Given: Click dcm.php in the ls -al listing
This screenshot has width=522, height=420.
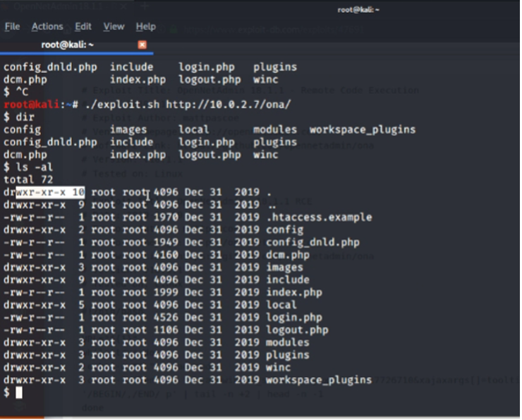Looking at the screenshot, I should click(x=288, y=255).
